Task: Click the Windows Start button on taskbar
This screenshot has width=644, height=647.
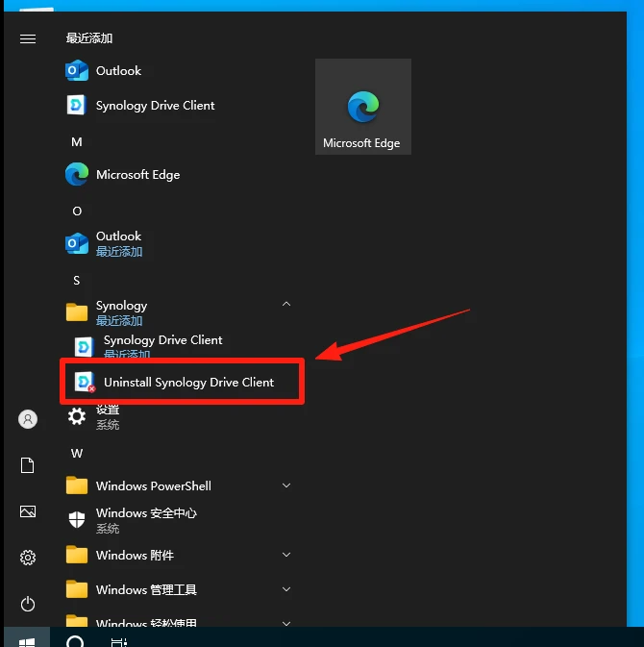Action: pos(27,639)
